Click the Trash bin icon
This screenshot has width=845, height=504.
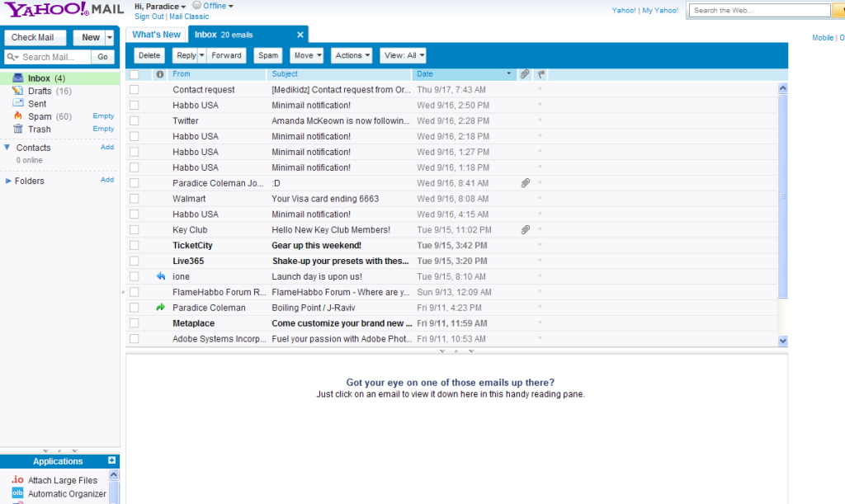point(18,129)
